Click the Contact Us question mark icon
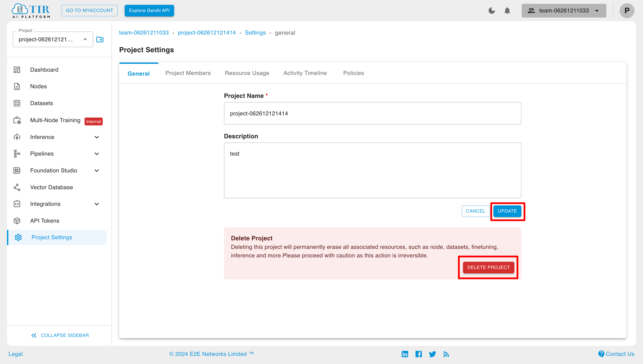This screenshot has height=364, width=643. pyautogui.click(x=601, y=354)
